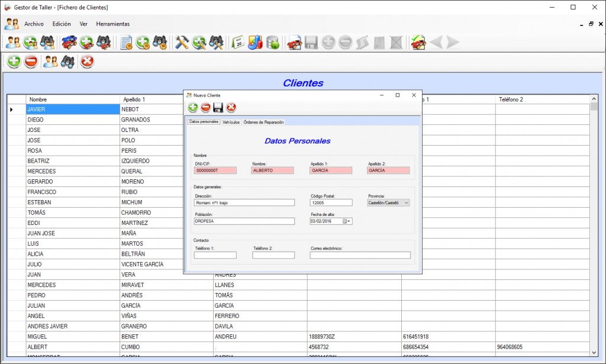This screenshot has width=606, height=364.
Task: Click the Correo electrónico field
Action: point(360,255)
